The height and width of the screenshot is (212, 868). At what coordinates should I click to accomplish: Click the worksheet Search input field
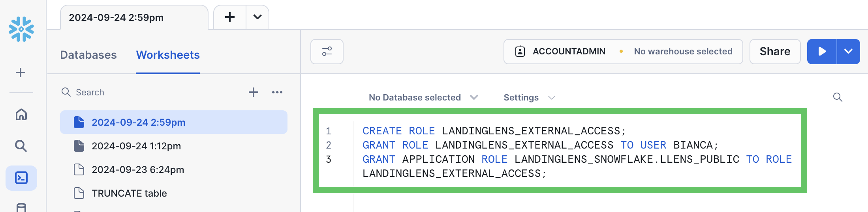pyautogui.click(x=150, y=92)
